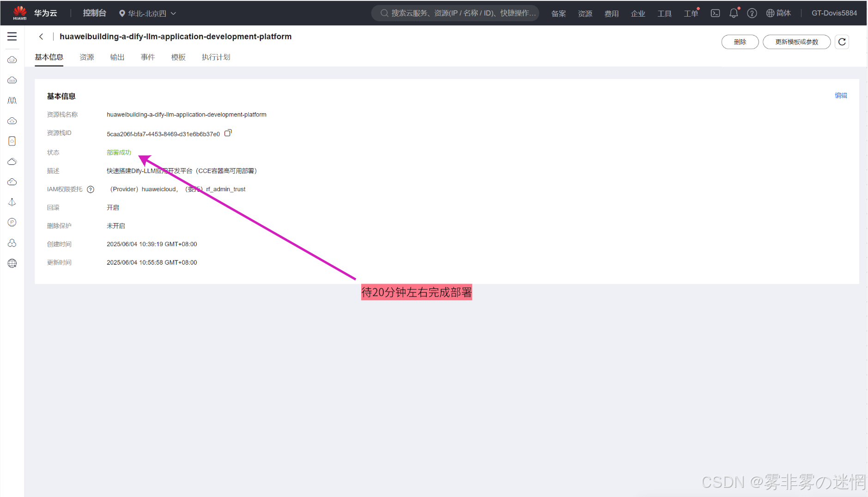Screen dimensions: 868x497
Task: Select the stack ID 5caa206f-bfa7-4453-8469-d31e6b6b37e0
Action: 163,134
